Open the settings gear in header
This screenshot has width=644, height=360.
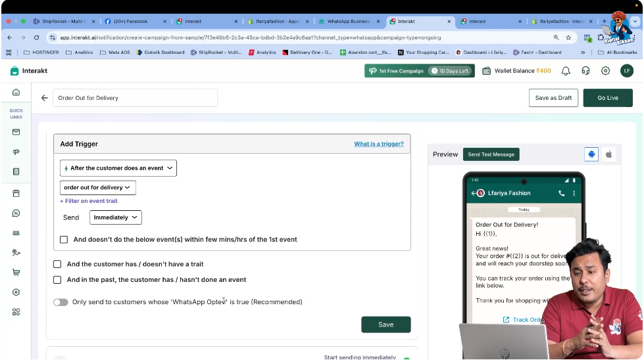point(605,71)
